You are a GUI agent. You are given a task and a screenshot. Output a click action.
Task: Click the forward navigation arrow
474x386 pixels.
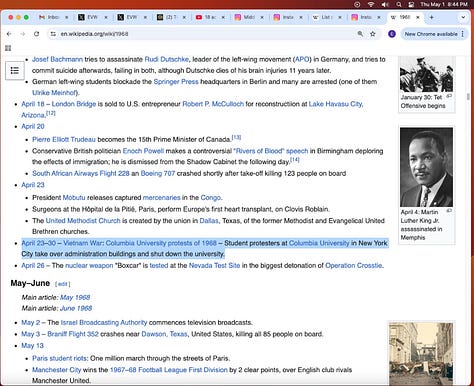point(23,34)
